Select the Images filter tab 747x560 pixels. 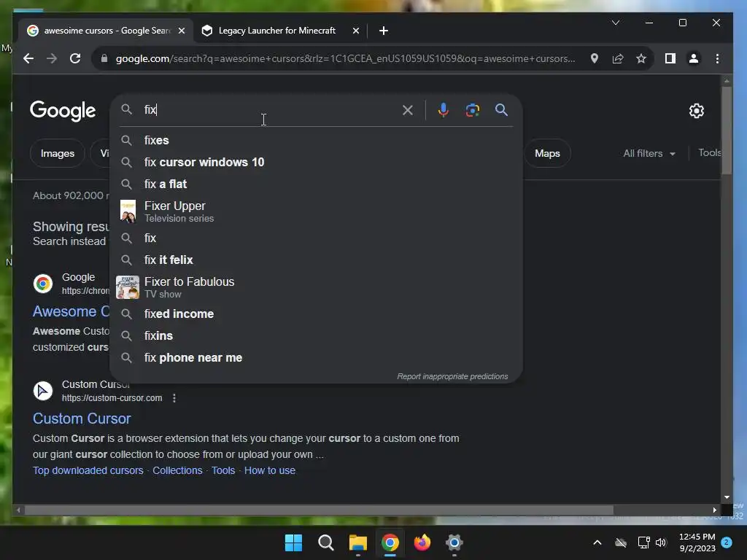click(57, 153)
